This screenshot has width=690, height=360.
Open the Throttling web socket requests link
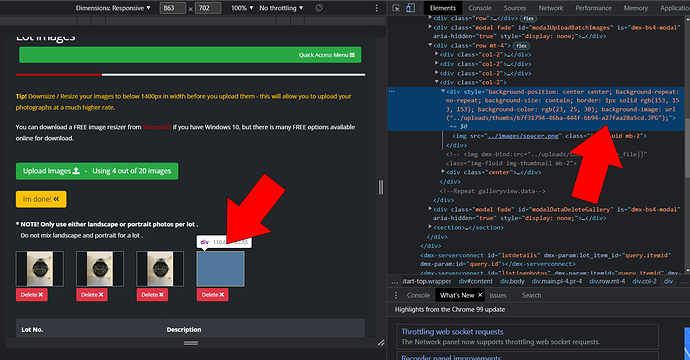(x=452, y=332)
